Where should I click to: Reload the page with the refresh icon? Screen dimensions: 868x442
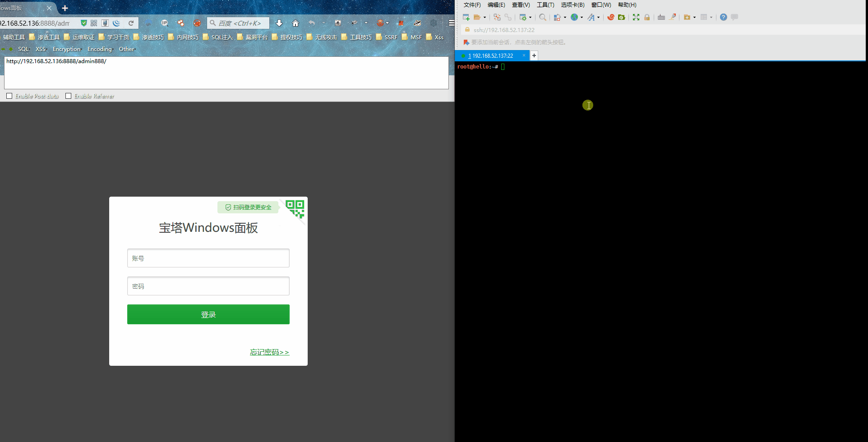click(x=131, y=23)
